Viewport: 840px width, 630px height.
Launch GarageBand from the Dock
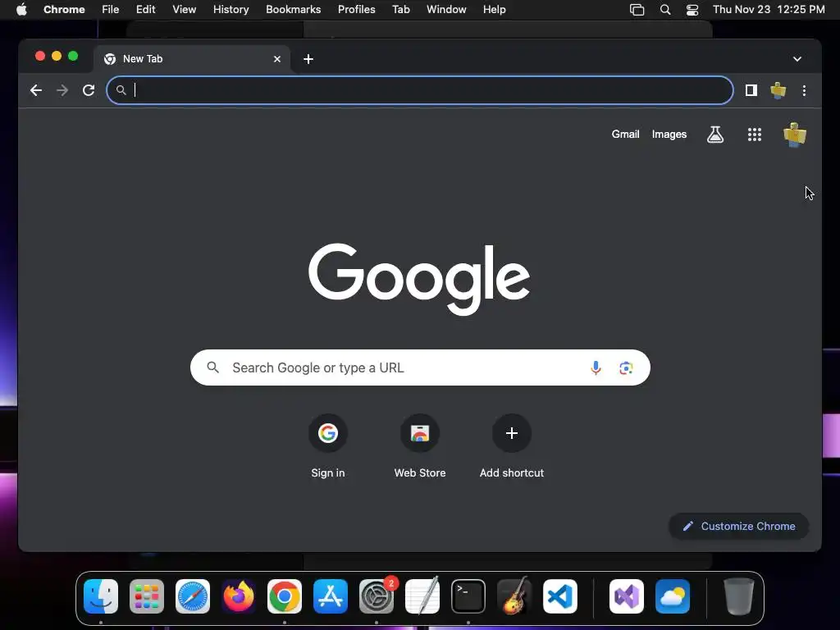tap(514, 596)
